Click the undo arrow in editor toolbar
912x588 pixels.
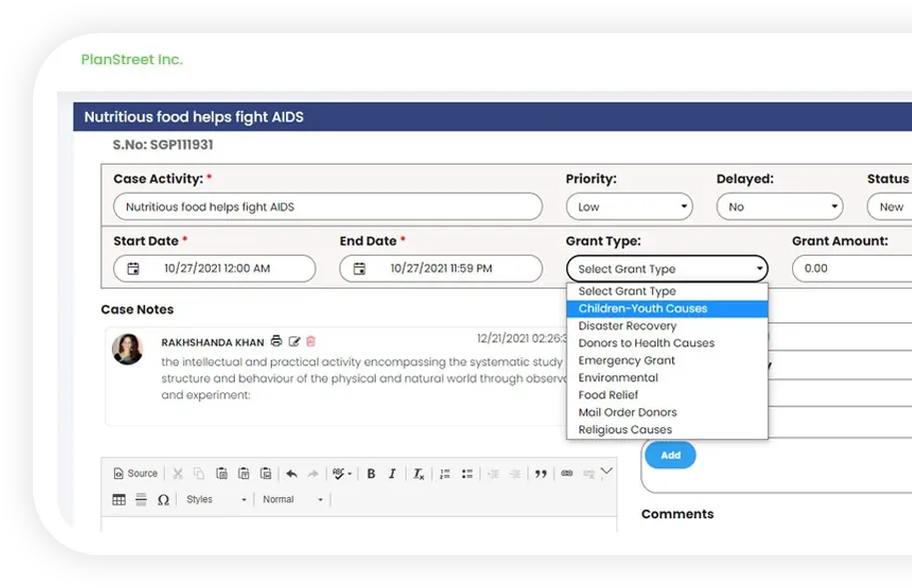[x=292, y=474]
